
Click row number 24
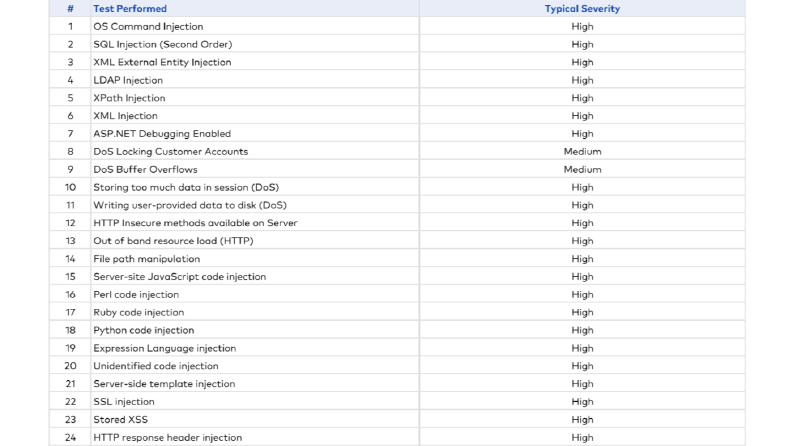[70, 437]
